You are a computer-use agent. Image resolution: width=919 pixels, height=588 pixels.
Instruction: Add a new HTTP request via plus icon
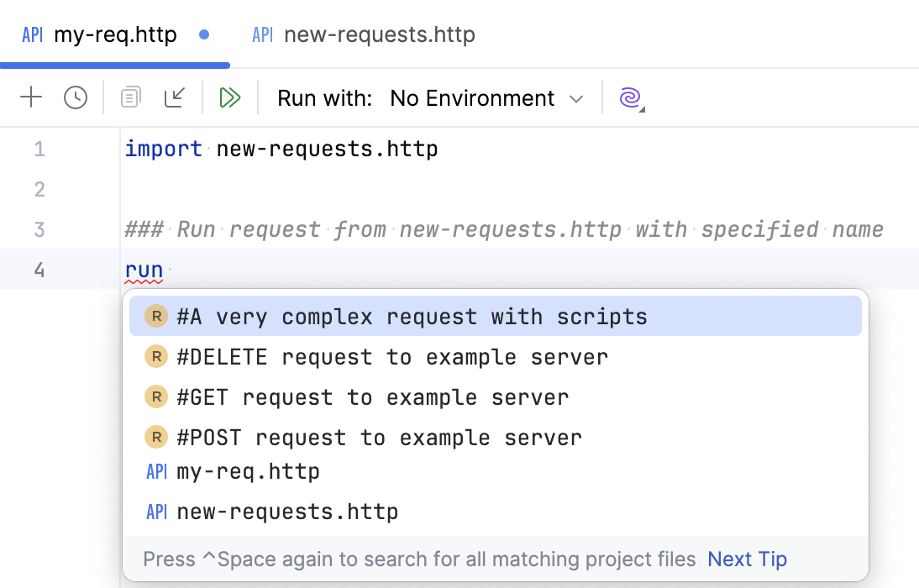click(31, 97)
